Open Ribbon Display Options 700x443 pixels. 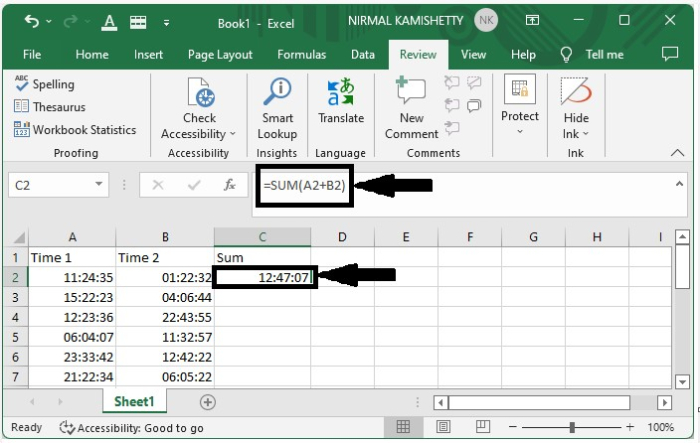(x=532, y=20)
